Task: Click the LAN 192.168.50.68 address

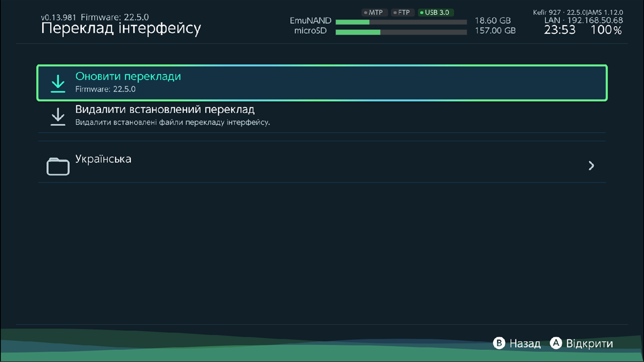Action: coord(584,21)
